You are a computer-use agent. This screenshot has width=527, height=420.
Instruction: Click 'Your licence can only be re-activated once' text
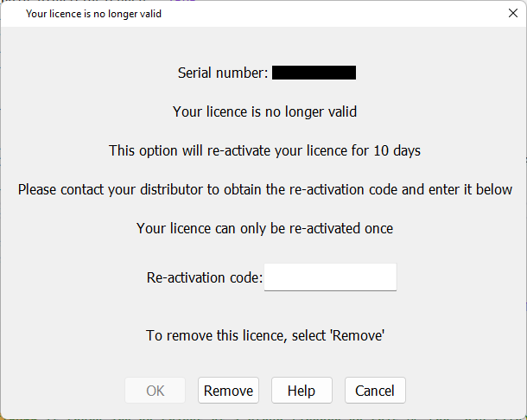tap(264, 228)
